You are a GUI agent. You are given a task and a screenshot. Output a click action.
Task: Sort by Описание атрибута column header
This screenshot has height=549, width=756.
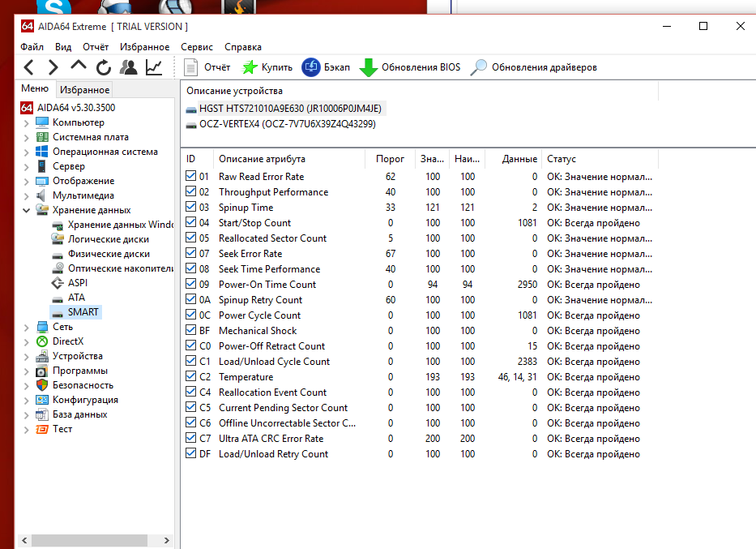tap(288, 159)
